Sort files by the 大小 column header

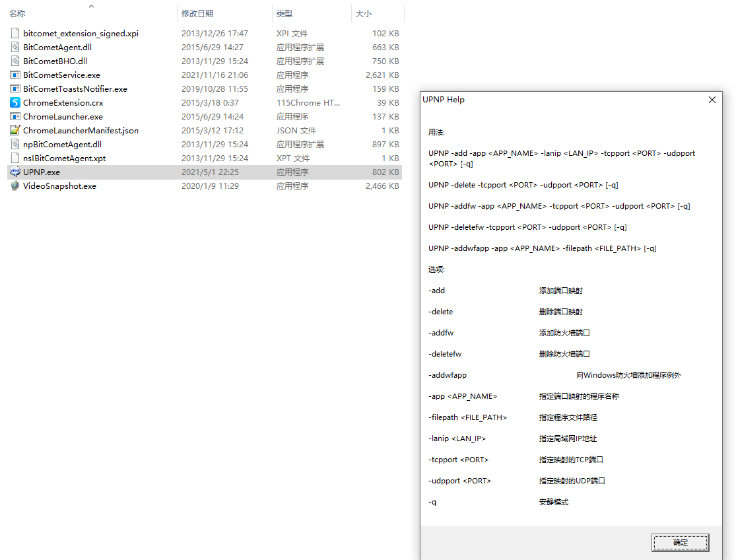[364, 14]
